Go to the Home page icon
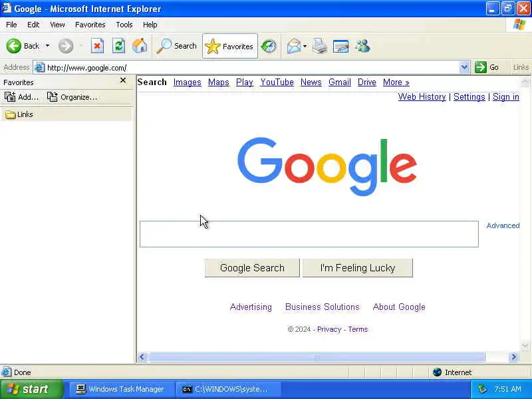 pyautogui.click(x=140, y=46)
